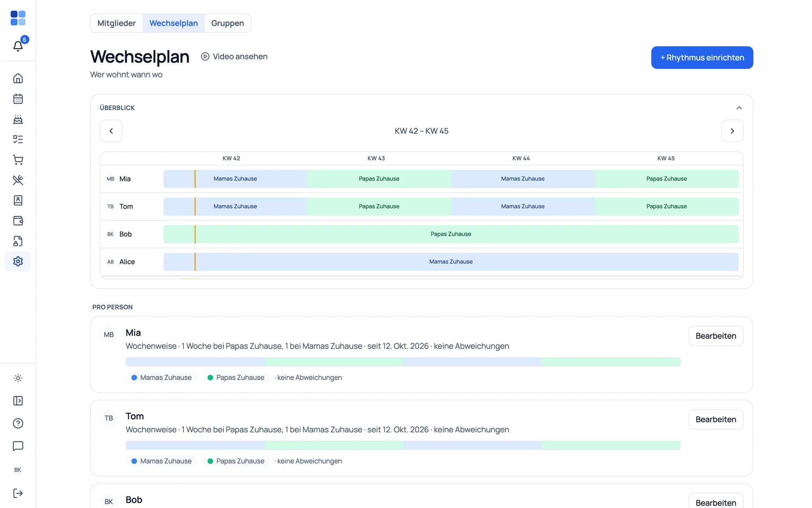
Task: Open the feedback chat bubble icon
Action: tap(18, 446)
